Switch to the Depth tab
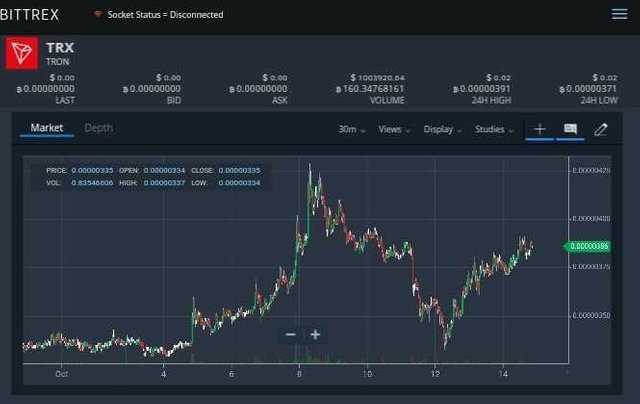Screen dimensions: 640x404 [98, 128]
